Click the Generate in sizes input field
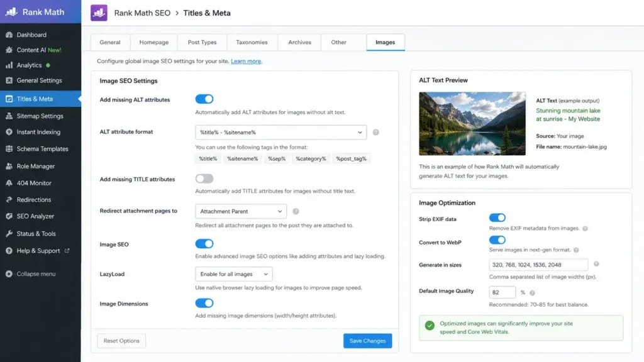This screenshot has width=644, height=362. (538, 265)
